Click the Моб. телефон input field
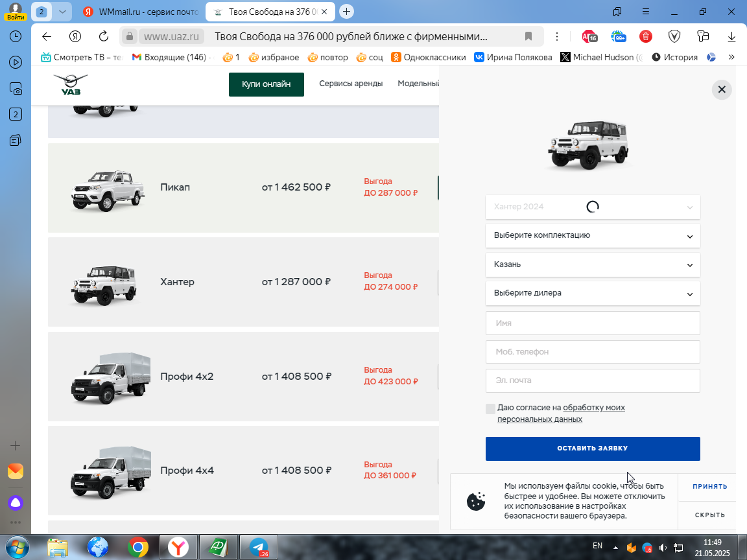Screen dimensions: 747x560 pos(593,352)
